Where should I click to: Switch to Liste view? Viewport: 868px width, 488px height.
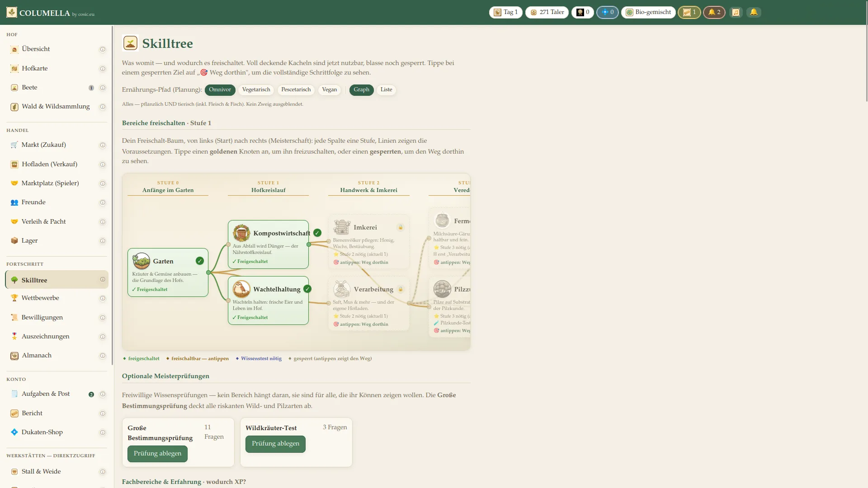pos(386,89)
